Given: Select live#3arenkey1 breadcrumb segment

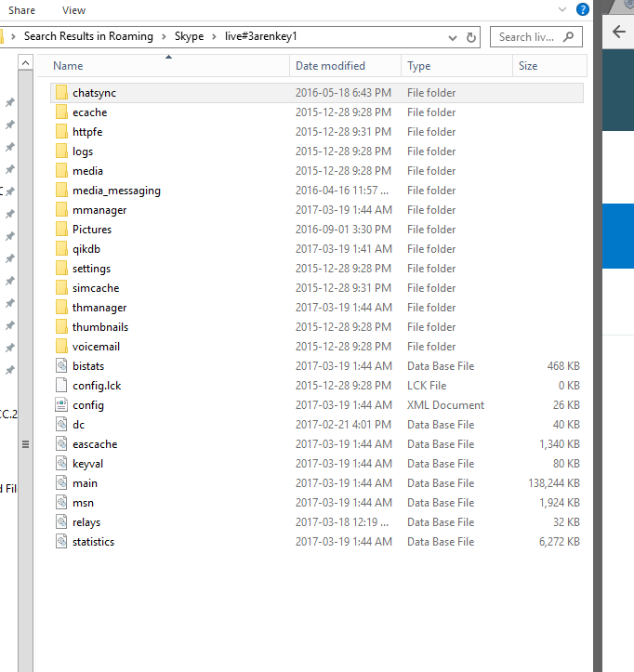Looking at the screenshot, I should tap(260, 36).
